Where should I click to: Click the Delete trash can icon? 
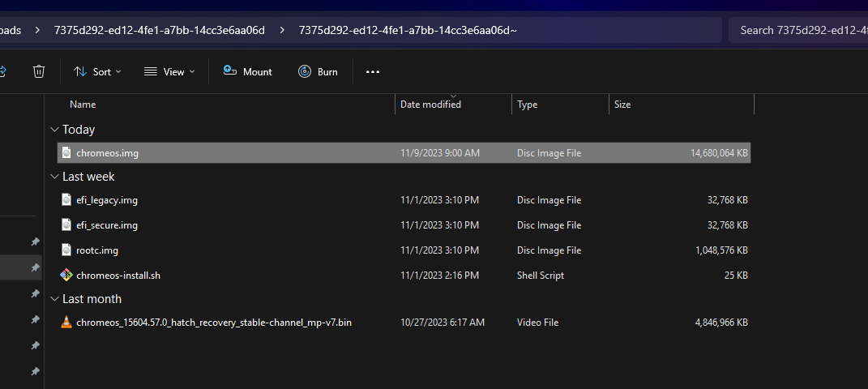pyautogui.click(x=38, y=71)
